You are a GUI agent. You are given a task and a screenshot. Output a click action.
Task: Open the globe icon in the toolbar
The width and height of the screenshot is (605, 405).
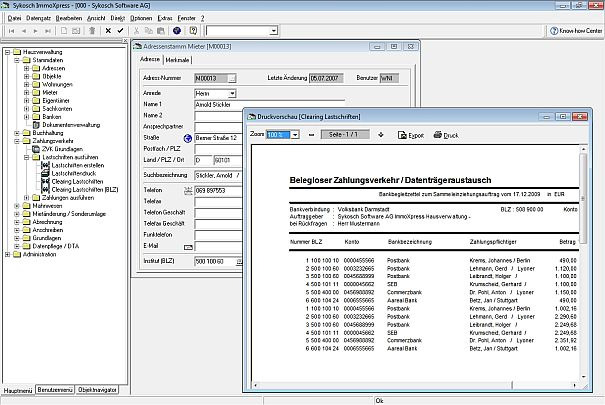[x=177, y=31]
